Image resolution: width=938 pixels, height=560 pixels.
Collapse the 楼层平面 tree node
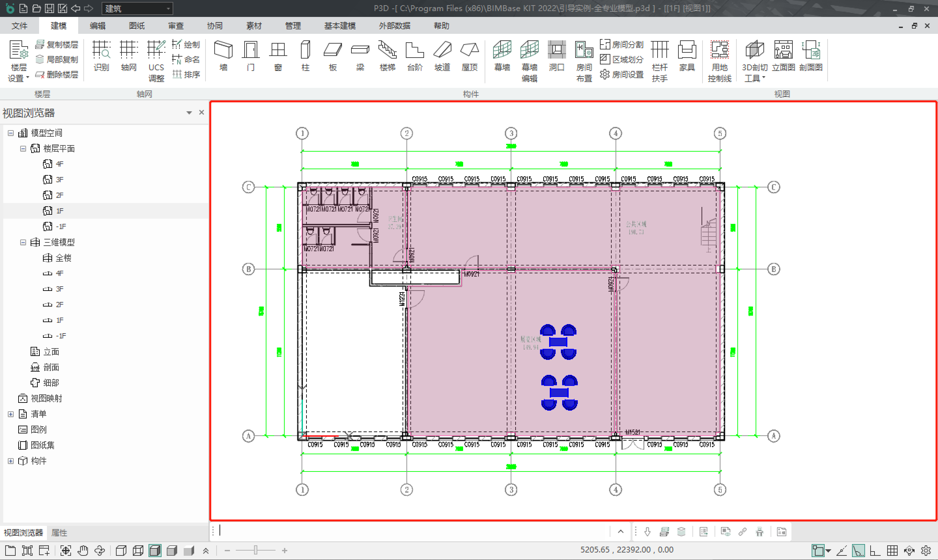[x=23, y=149]
